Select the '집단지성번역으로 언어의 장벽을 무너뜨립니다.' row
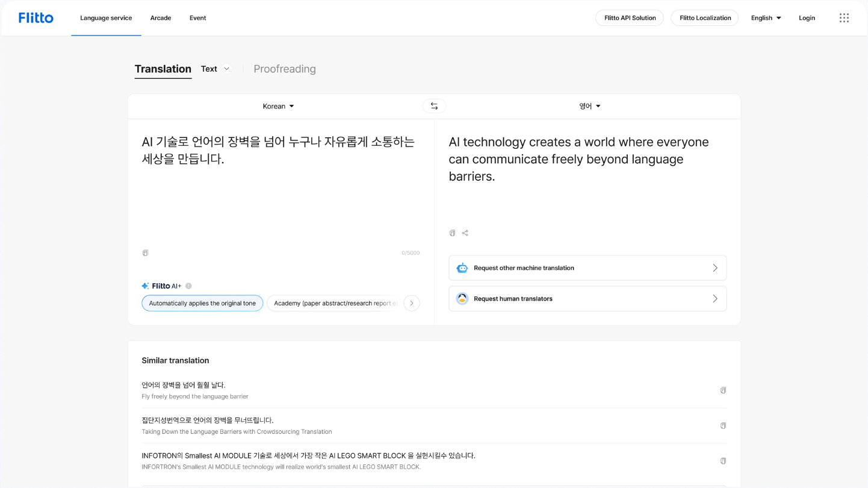The image size is (868, 488). tap(208, 420)
